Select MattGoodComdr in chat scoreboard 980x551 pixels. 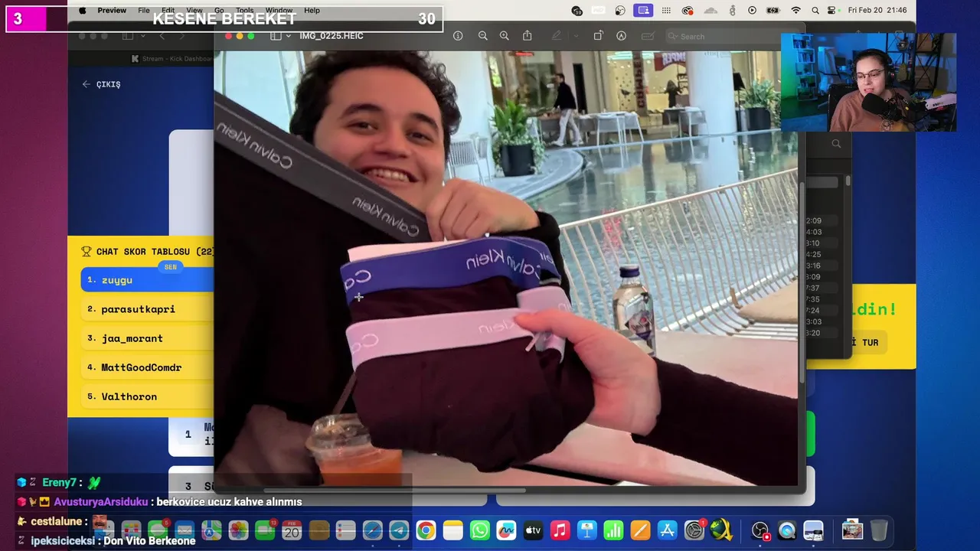(147, 367)
